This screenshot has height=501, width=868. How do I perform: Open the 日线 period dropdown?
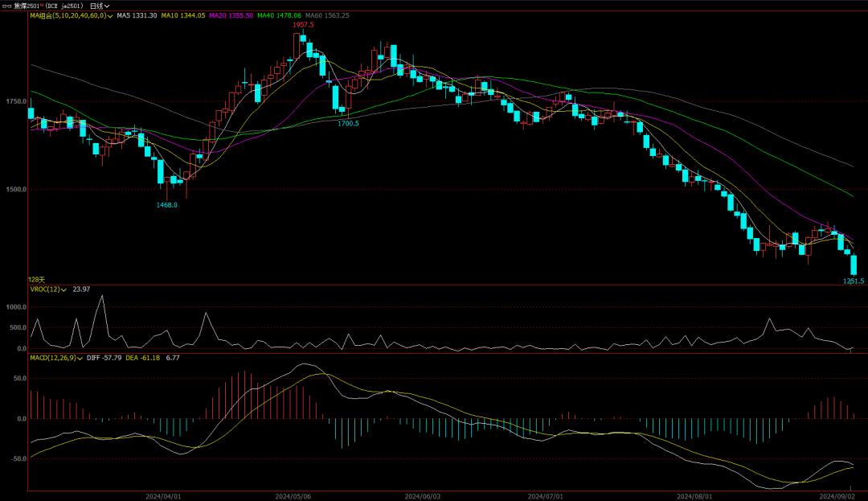[x=100, y=6]
